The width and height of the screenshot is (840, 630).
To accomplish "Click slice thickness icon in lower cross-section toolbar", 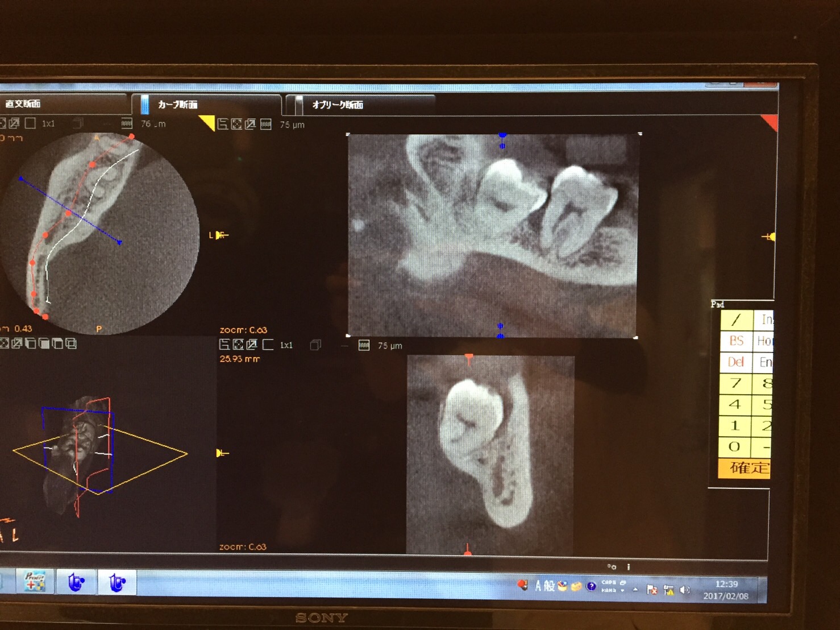I will [364, 346].
